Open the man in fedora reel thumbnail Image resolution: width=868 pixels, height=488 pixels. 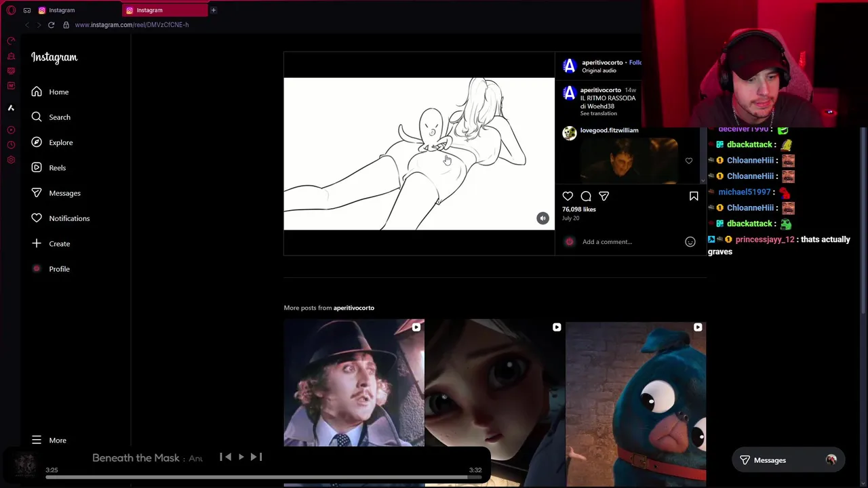(x=354, y=383)
